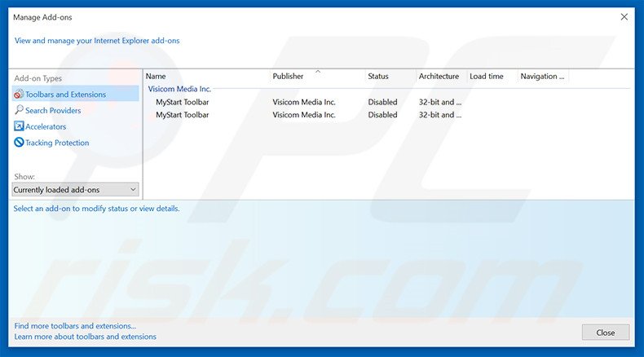Click the first row's Disabled status
Image resolution: width=644 pixels, height=357 pixels.
(382, 102)
